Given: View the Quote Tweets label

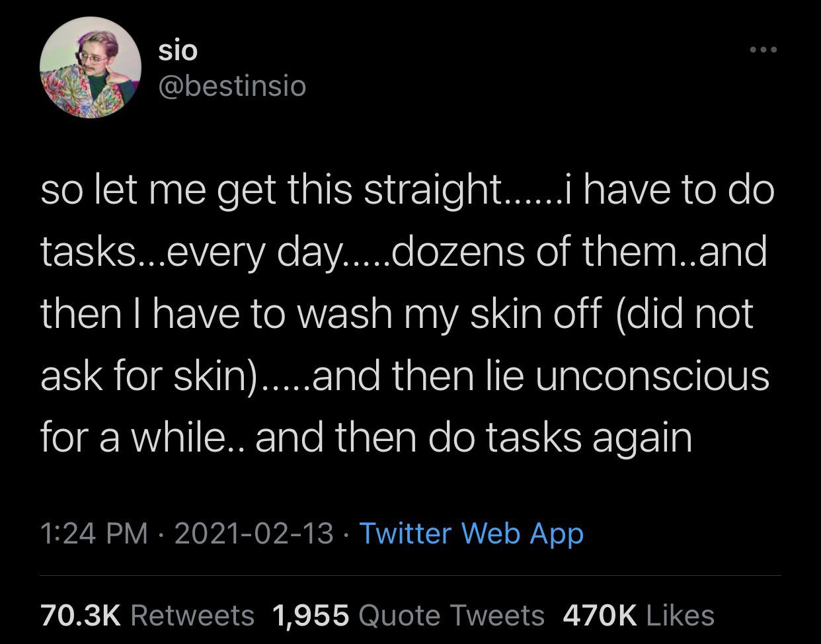Looking at the screenshot, I should (x=451, y=616).
